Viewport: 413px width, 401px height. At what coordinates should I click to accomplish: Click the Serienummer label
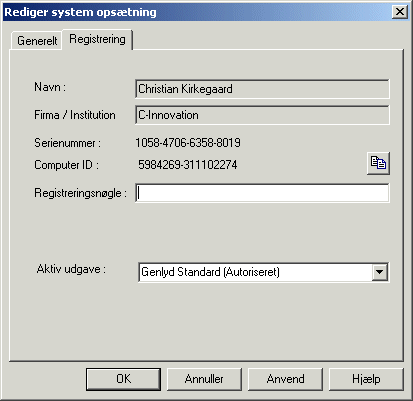point(67,143)
